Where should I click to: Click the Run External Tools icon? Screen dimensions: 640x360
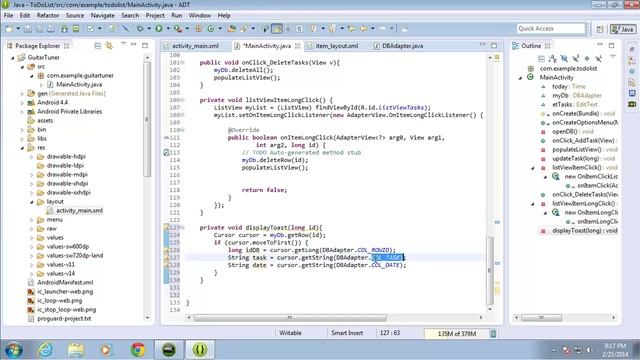[x=178, y=29]
